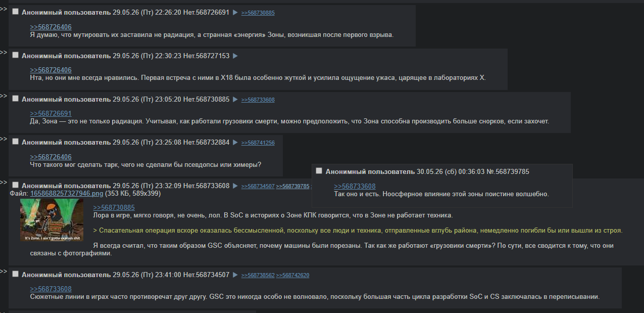The height and width of the screenshot is (313, 644).
Task: Check the box on popup post 568739785
Action: point(319,171)
